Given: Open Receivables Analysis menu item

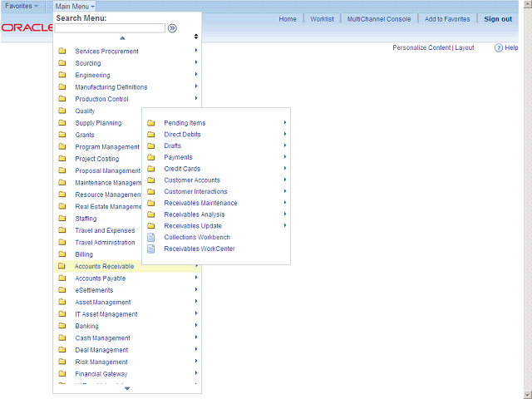Looking at the screenshot, I should pos(194,214).
